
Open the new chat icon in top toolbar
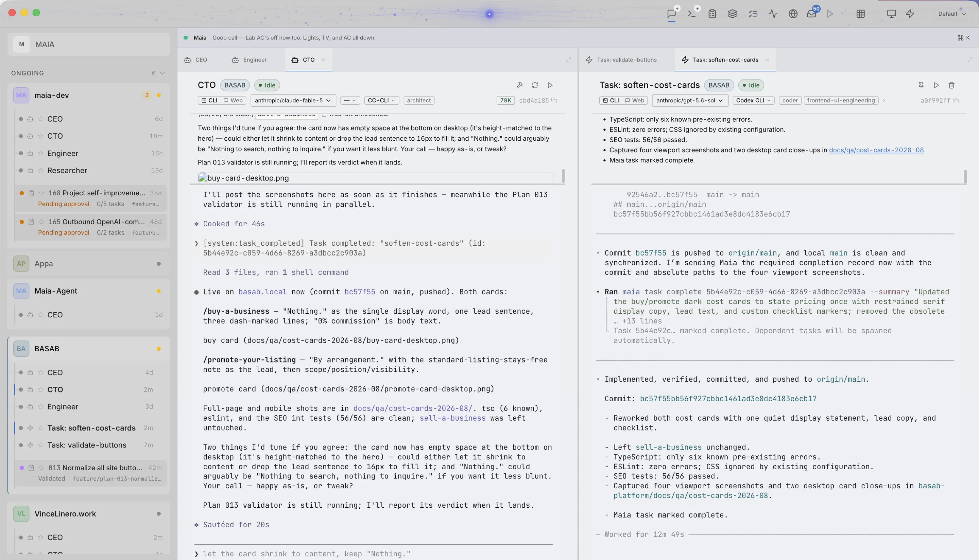(x=672, y=14)
